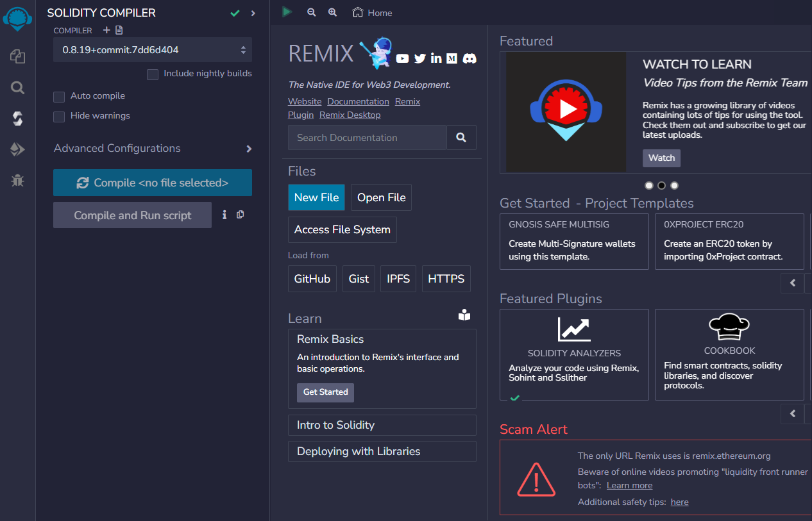
Task: Enable Include nightly builds checkbox
Action: click(153, 74)
